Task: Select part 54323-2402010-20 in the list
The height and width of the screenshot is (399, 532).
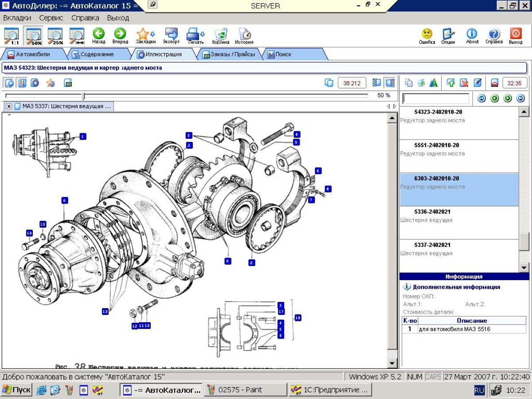Action: pos(459,123)
